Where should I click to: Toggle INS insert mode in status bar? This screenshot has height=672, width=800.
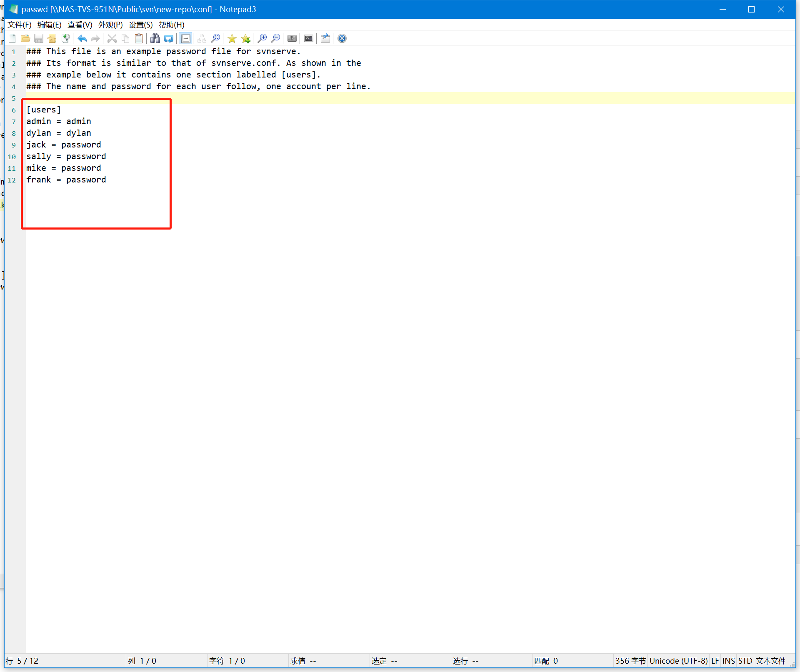[728, 661]
